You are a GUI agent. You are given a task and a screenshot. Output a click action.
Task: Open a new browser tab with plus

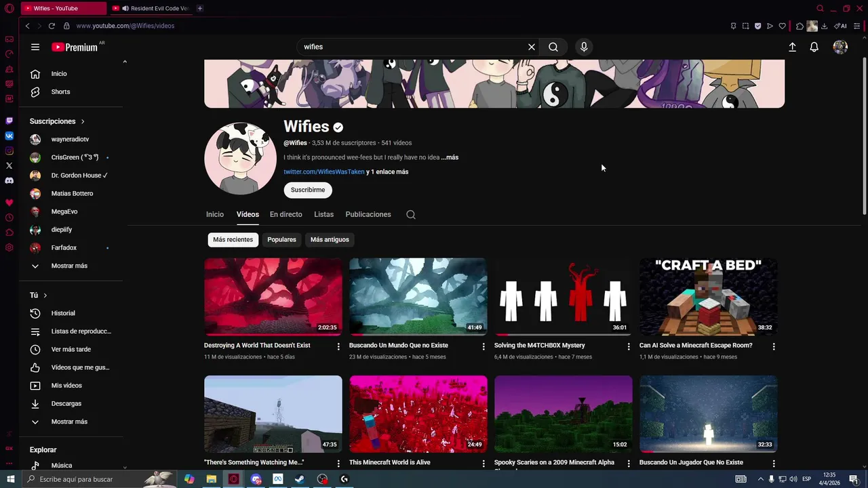click(200, 8)
